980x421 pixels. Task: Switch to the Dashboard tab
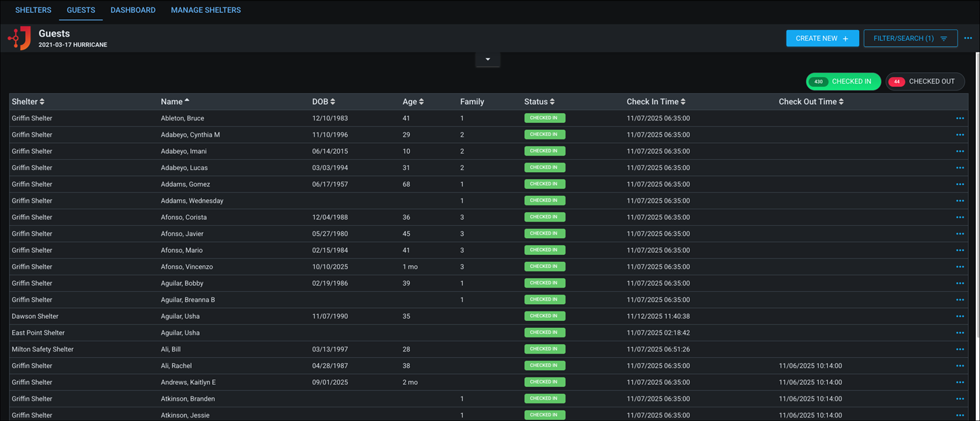click(133, 10)
